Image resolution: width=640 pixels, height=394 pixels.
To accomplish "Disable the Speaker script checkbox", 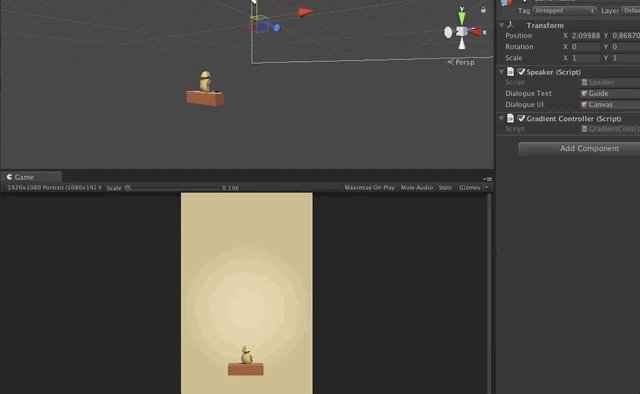I will coord(521,72).
